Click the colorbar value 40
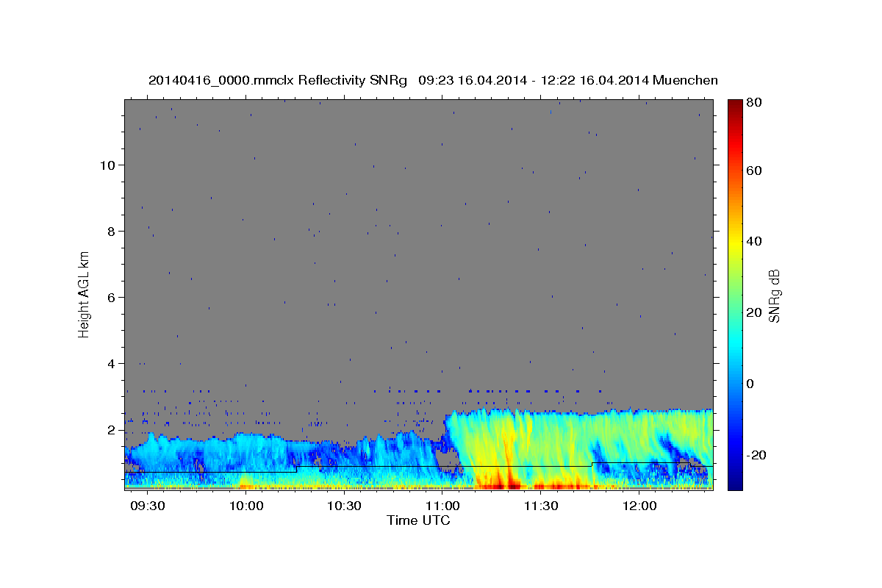The height and width of the screenshot is (588, 882). (x=753, y=241)
